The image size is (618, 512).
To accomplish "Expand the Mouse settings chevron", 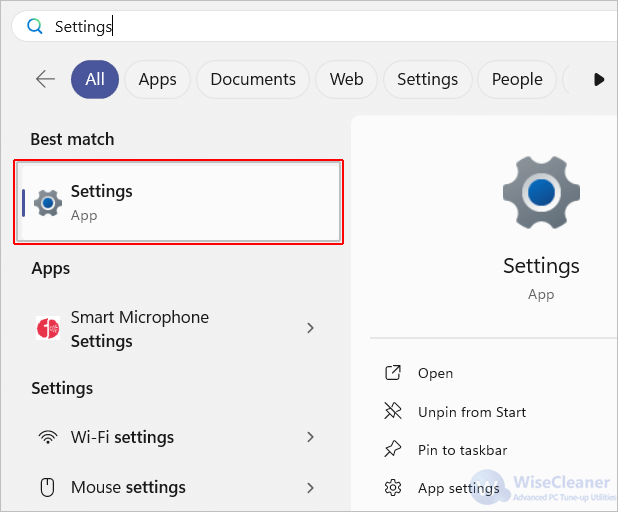I will click(311, 488).
